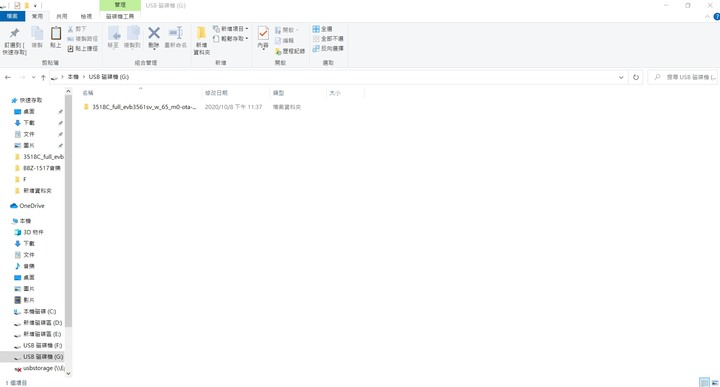Open Help question mark icon
The width and height of the screenshot is (720, 387).
click(716, 17)
